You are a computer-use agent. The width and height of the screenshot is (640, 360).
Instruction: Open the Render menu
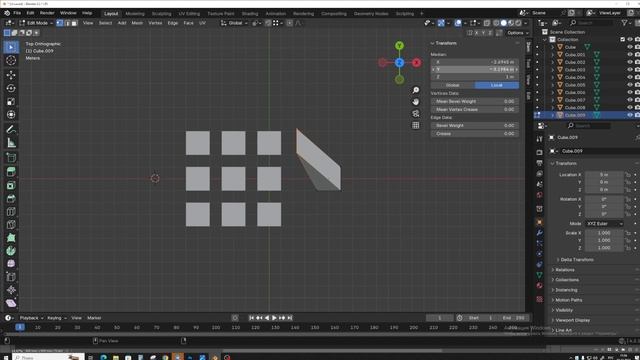point(47,13)
